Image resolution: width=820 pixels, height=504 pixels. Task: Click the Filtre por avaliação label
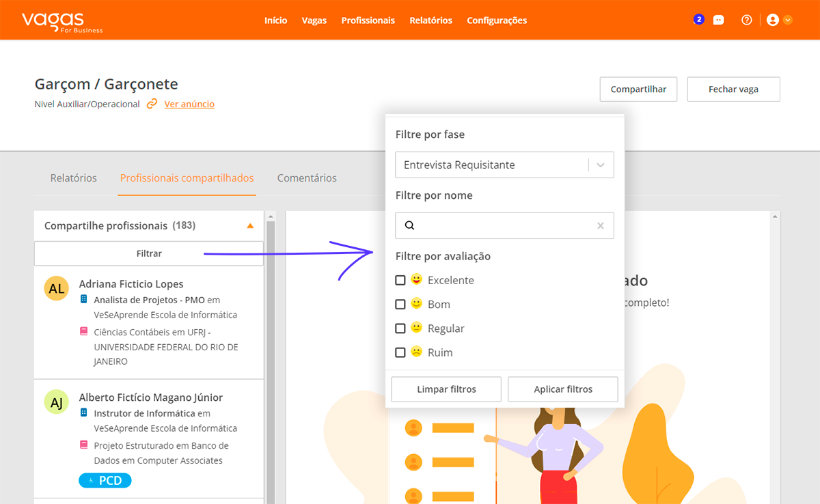point(443,256)
